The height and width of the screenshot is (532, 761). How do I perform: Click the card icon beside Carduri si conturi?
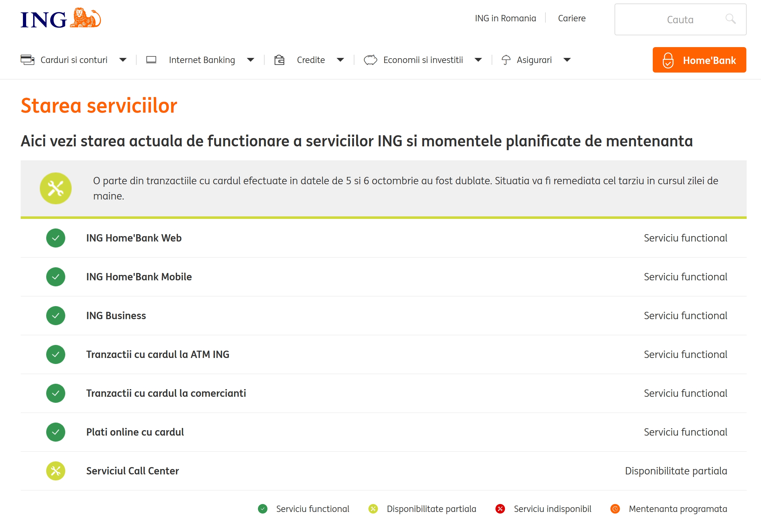point(27,60)
